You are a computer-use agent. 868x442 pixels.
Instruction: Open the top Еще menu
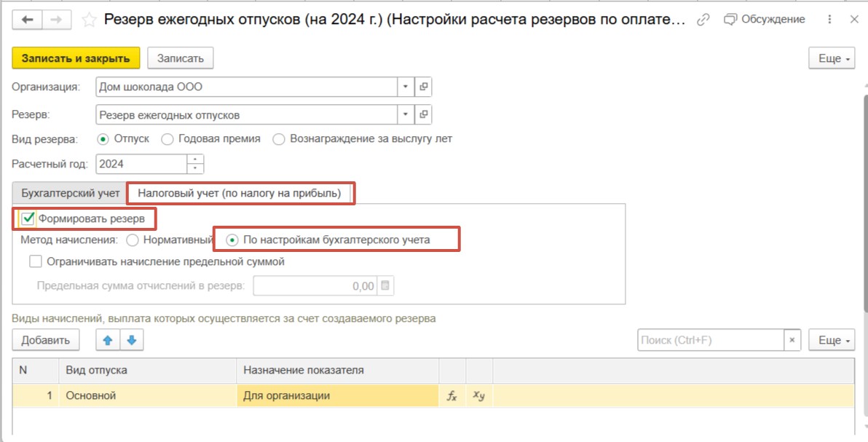(831, 58)
